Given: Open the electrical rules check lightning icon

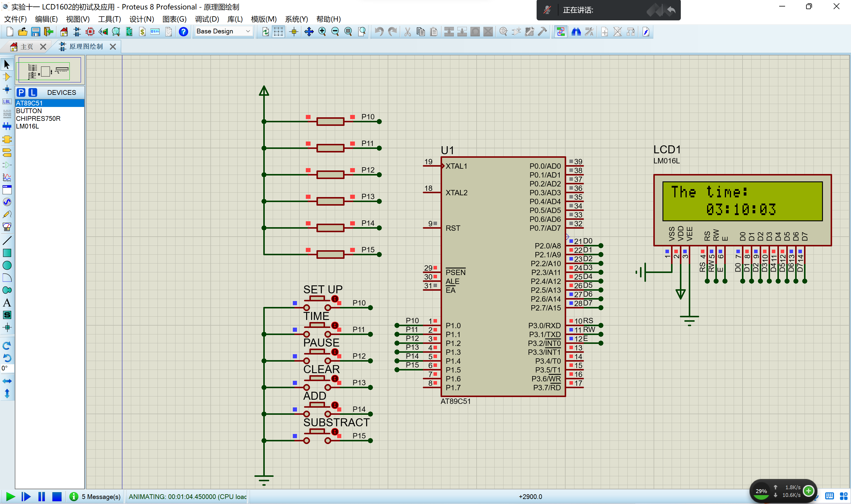Looking at the screenshot, I should coord(646,32).
